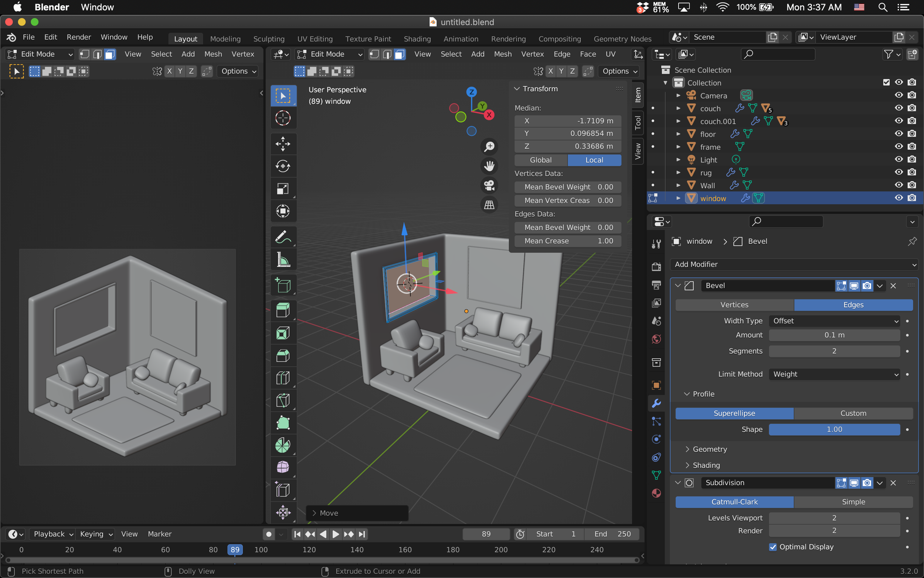
Task: Open the Material properties tab icon
Action: pos(656,494)
